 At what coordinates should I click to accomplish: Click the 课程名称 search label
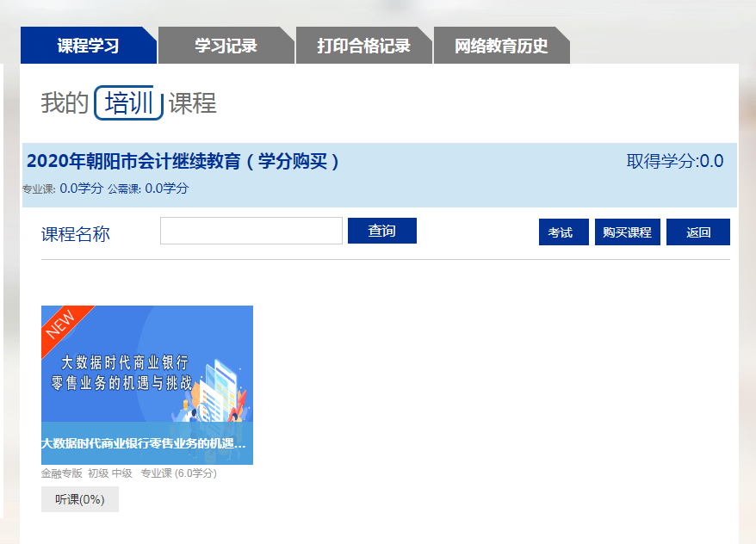click(76, 234)
